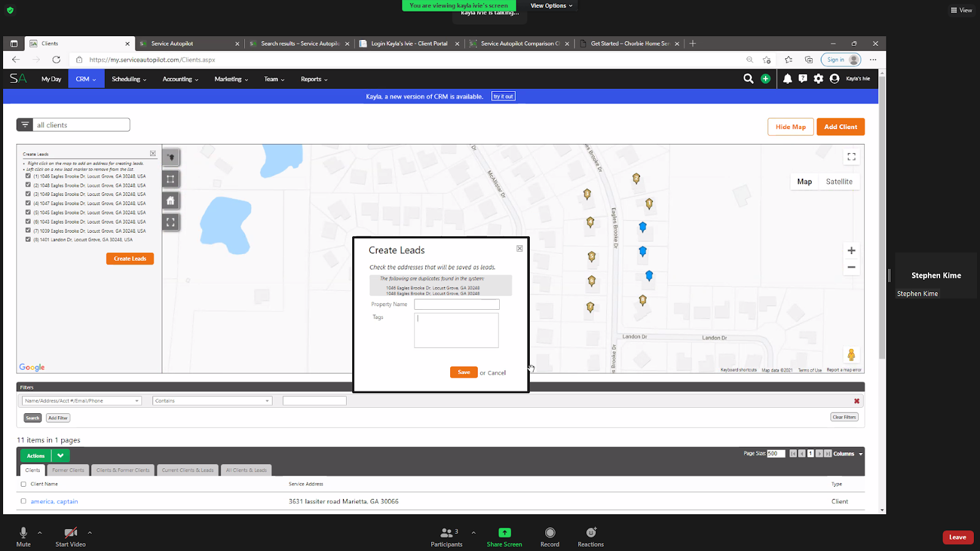Image resolution: width=980 pixels, height=551 pixels.
Task: Click the expand map tool under home icon
Action: [x=171, y=222]
